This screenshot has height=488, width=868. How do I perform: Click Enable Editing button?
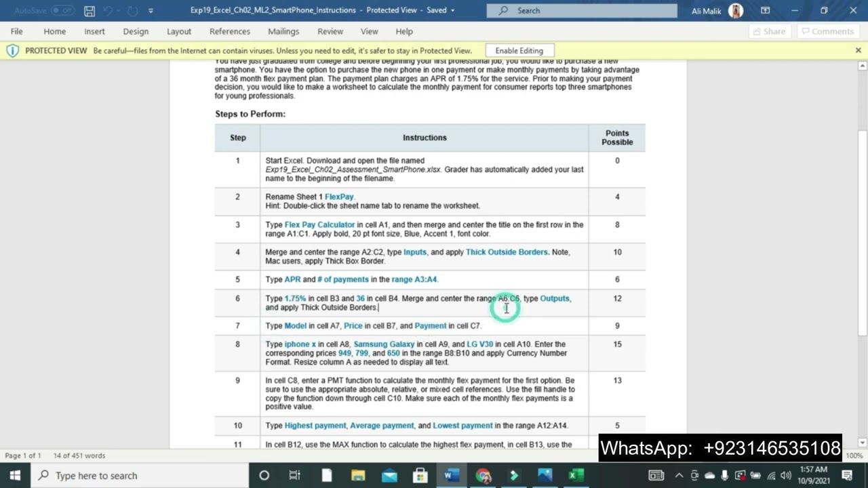[x=519, y=51]
